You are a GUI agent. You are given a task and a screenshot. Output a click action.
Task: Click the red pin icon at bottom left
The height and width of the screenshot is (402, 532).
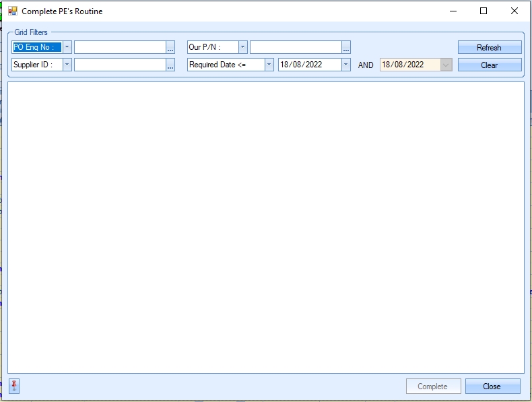[14, 386]
